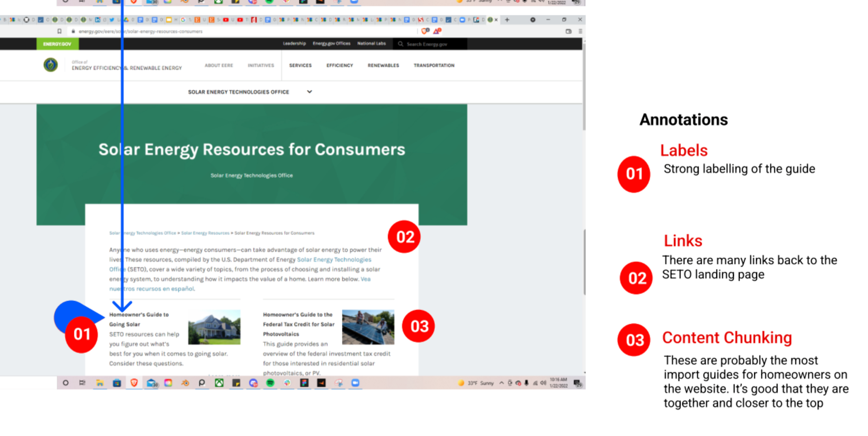
Task: Open the Microsoft Store taskbar icon
Action: (x=117, y=383)
